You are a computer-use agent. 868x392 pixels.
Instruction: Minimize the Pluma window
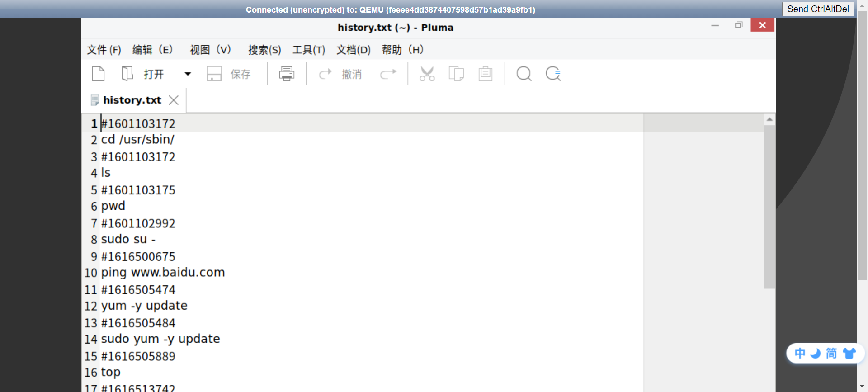715,25
